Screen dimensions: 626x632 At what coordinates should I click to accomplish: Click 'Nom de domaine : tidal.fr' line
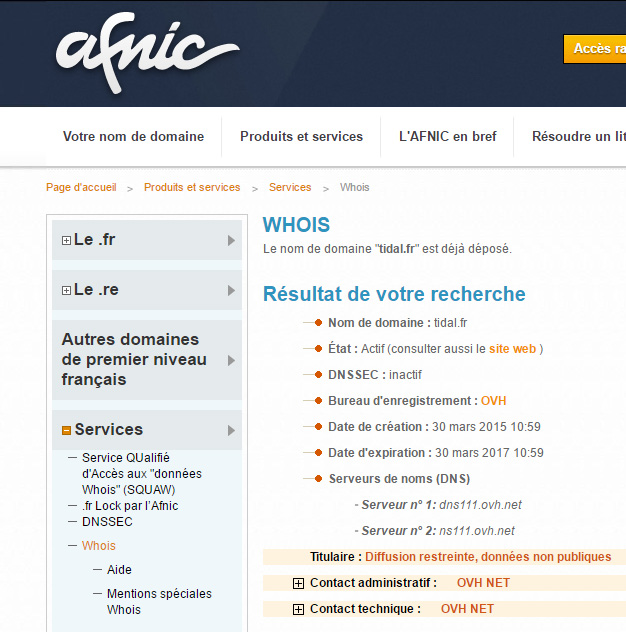coord(397,323)
